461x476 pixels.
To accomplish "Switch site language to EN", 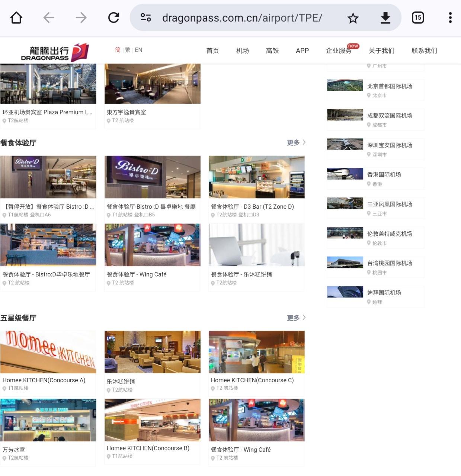I will 138,50.
